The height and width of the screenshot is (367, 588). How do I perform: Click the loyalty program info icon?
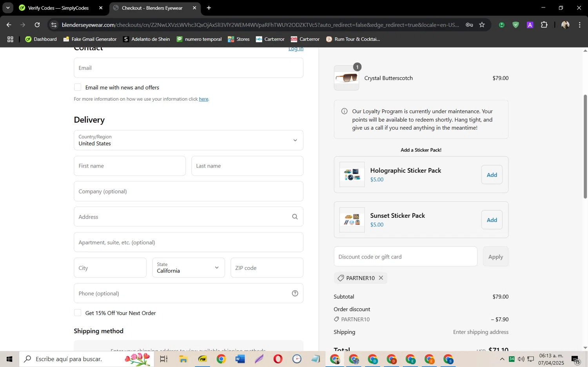coord(344,111)
